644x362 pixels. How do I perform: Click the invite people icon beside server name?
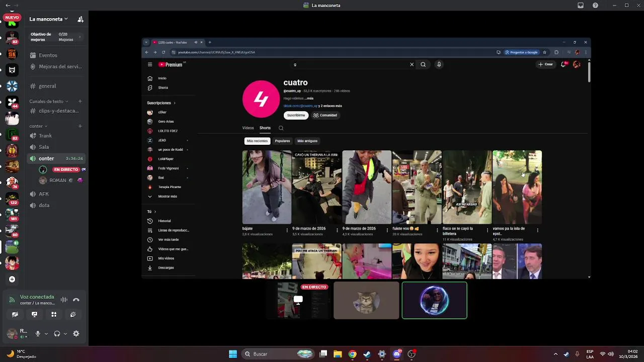[x=80, y=19]
